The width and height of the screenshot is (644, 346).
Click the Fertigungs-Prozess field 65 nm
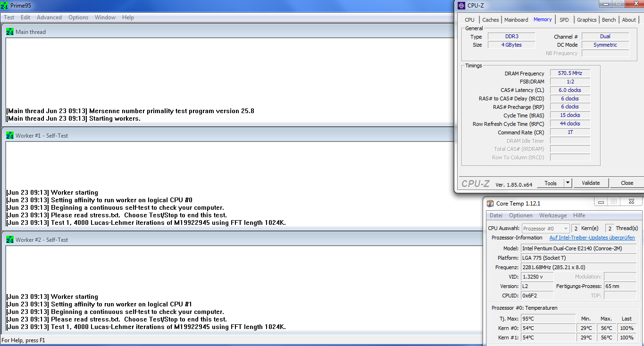coord(620,286)
